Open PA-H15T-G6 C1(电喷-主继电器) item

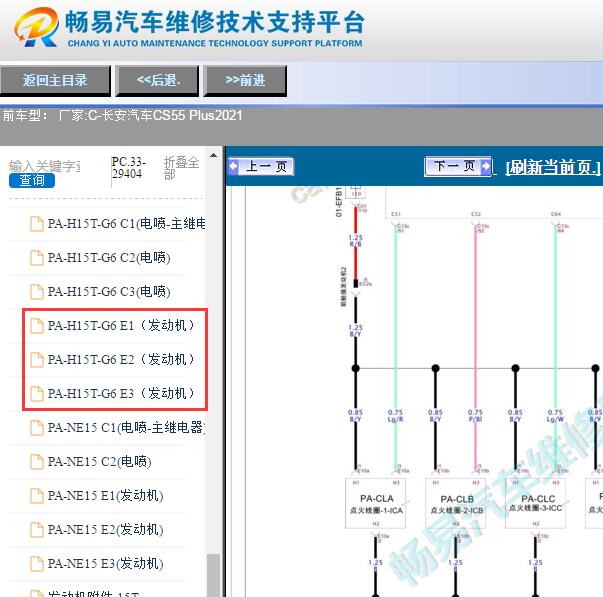[x=126, y=223]
